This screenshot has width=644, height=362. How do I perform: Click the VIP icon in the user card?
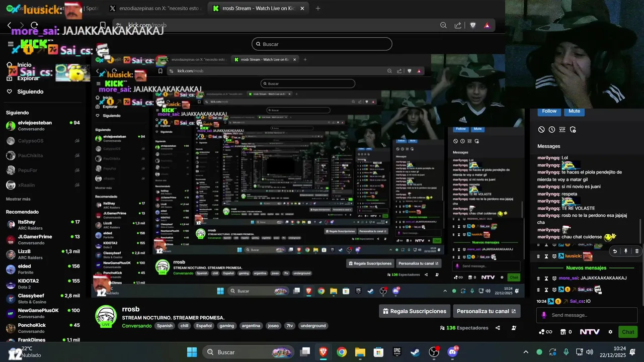562,130
